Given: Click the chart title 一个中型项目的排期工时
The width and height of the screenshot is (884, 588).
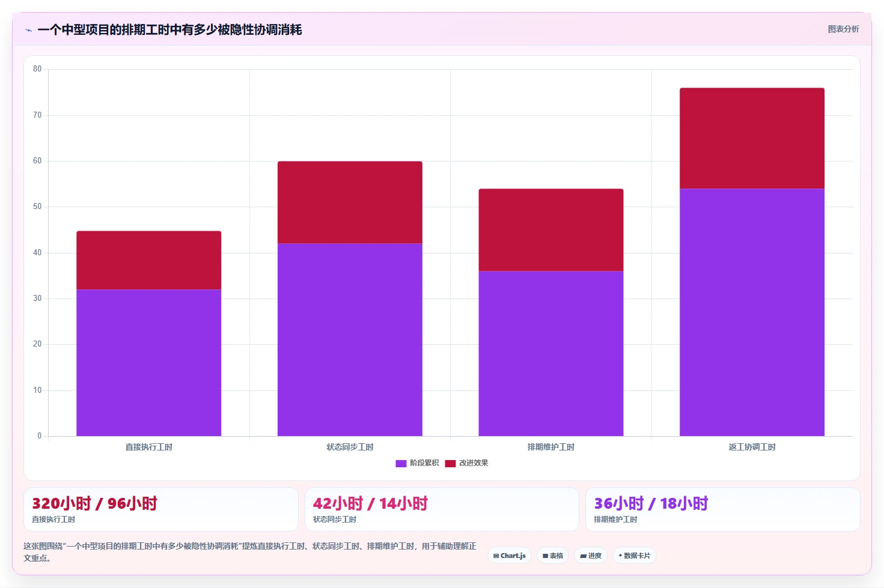Looking at the screenshot, I should click(169, 29).
